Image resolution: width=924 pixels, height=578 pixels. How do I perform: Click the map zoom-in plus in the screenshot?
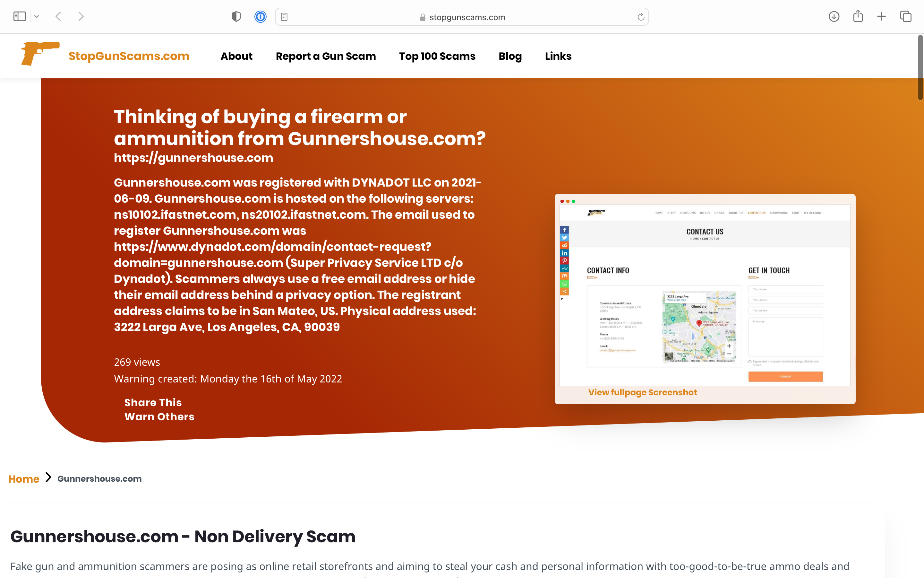pyautogui.click(x=729, y=346)
